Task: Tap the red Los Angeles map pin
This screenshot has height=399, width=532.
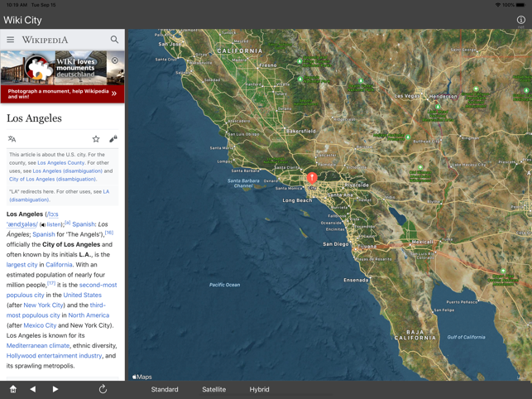Action: tap(312, 178)
